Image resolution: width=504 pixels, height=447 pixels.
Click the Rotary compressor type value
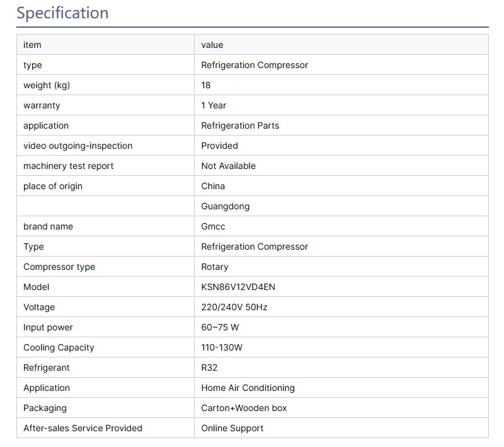point(215,267)
